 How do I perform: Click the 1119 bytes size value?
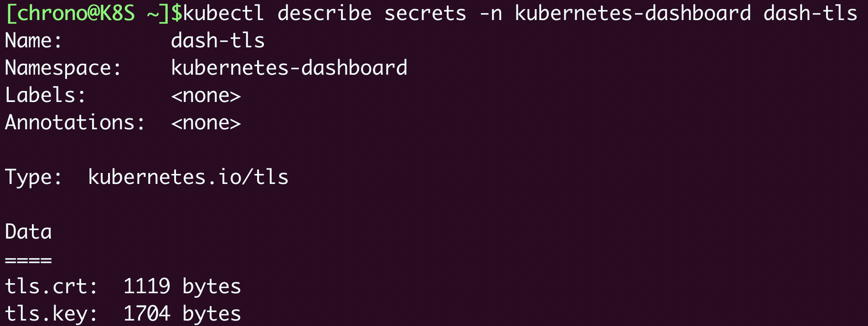click(x=182, y=286)
